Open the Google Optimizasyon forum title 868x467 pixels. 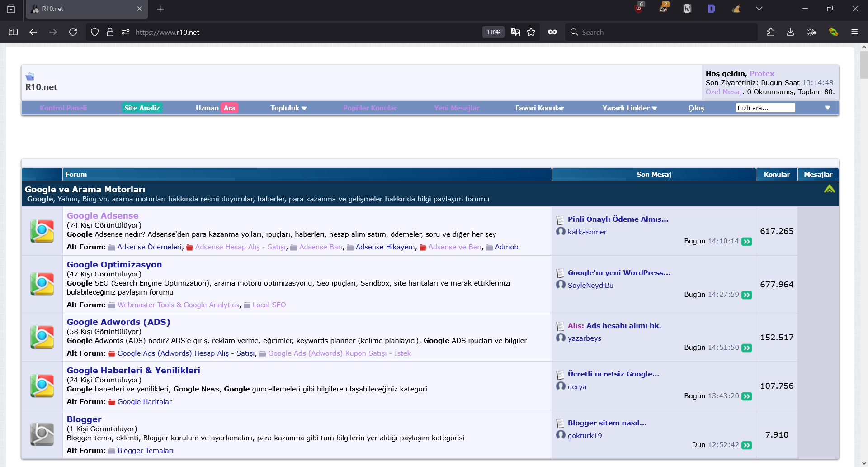point(114,265)
